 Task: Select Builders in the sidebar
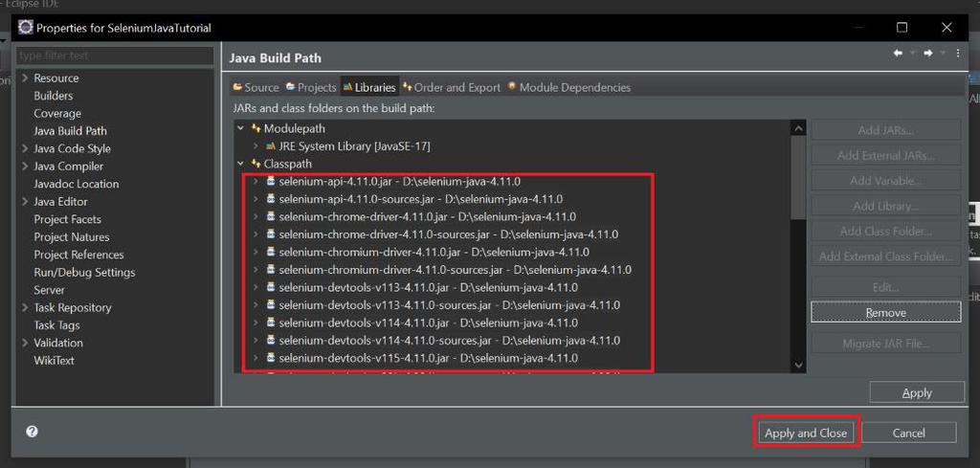[54, 96]
